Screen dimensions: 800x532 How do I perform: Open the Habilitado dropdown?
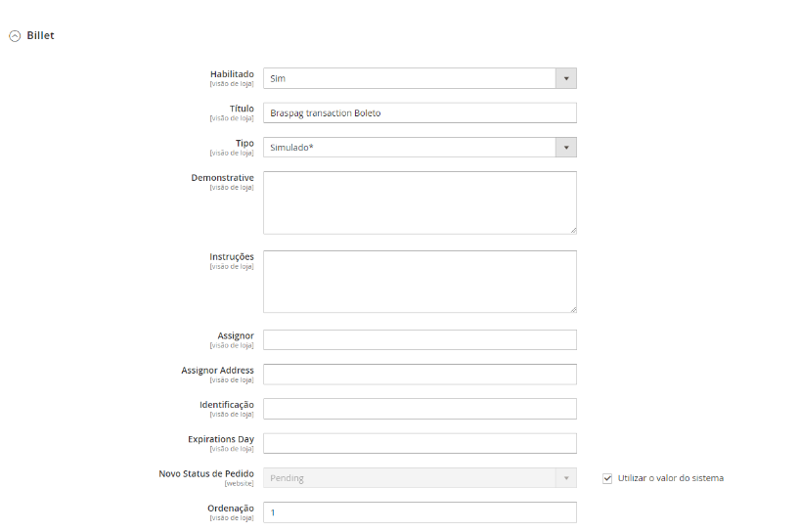click(x=410, y=78)
